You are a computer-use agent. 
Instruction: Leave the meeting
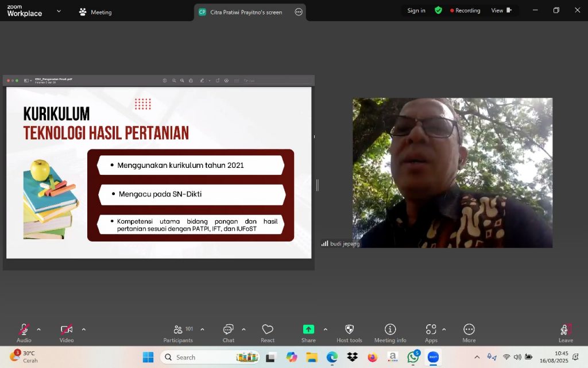click(x=566, y=333)
